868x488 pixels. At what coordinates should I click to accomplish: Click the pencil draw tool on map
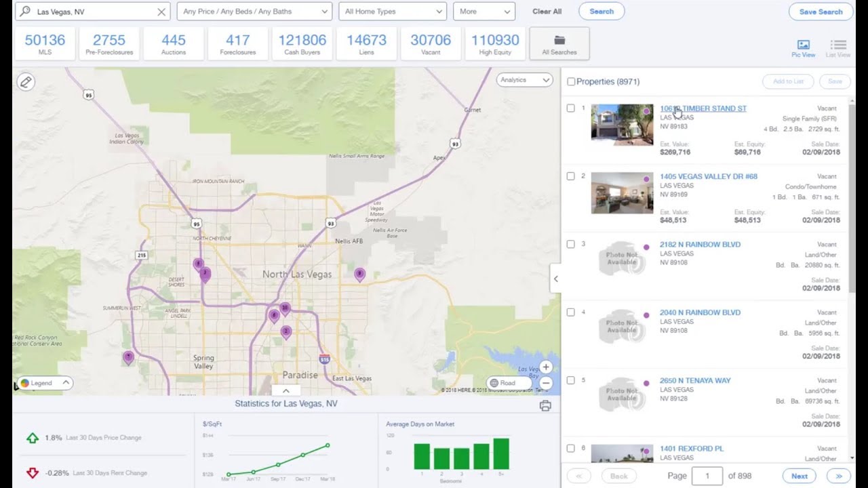tap(26, 82)
